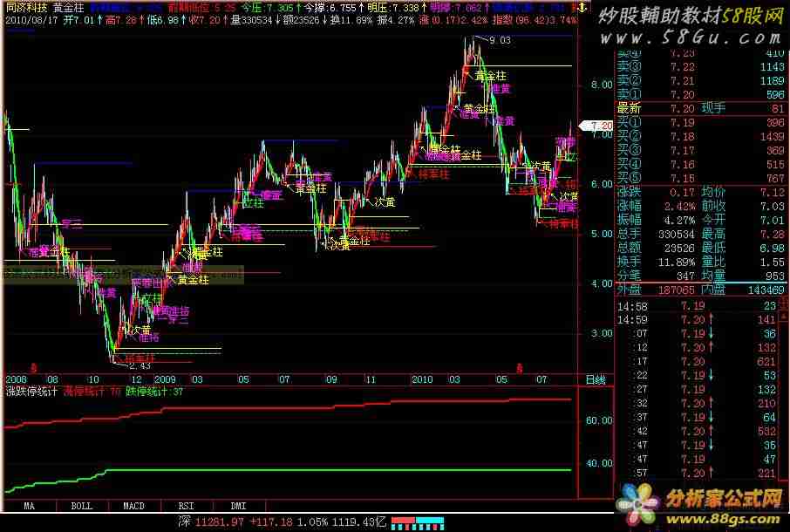Click the 黄金柱 indicator name in the header

[x=69, y=8]
